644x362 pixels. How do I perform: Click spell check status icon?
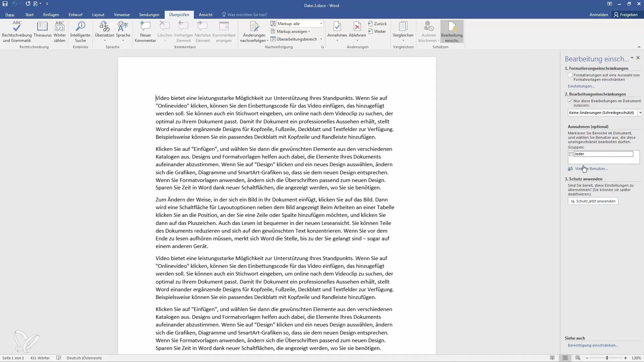tap(59, 358)
